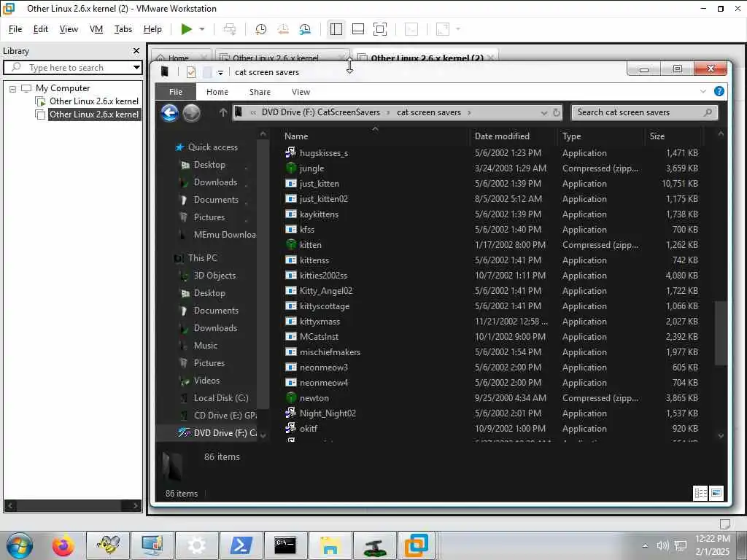The width and height of the screenshot is (747, 560).
Task: Click the unity mode toolbar icon
Action: point(411,29)
